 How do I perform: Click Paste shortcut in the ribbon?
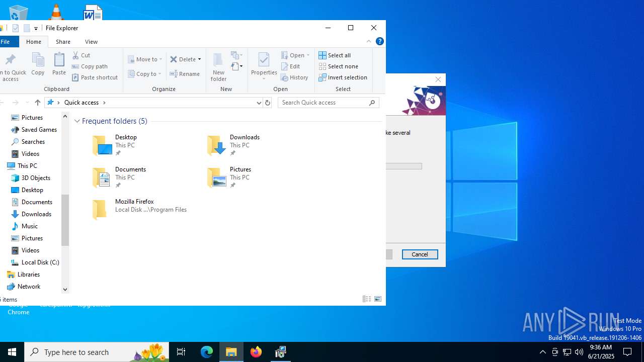pos(95,77)
